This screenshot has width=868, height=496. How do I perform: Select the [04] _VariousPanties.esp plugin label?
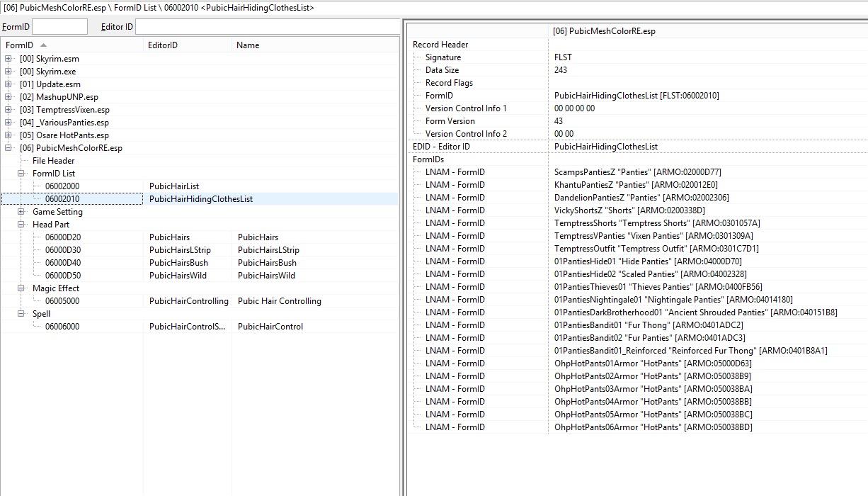(64, 123)
